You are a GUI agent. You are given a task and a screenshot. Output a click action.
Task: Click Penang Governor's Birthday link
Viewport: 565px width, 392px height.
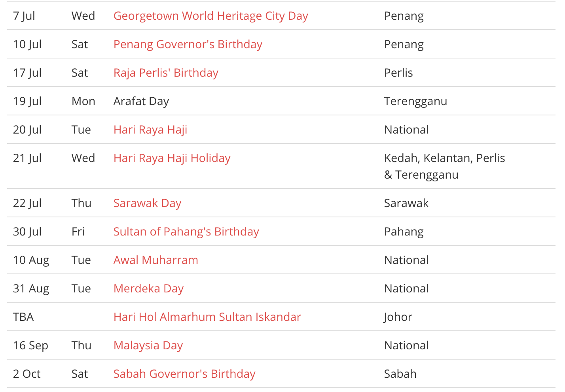188,44
